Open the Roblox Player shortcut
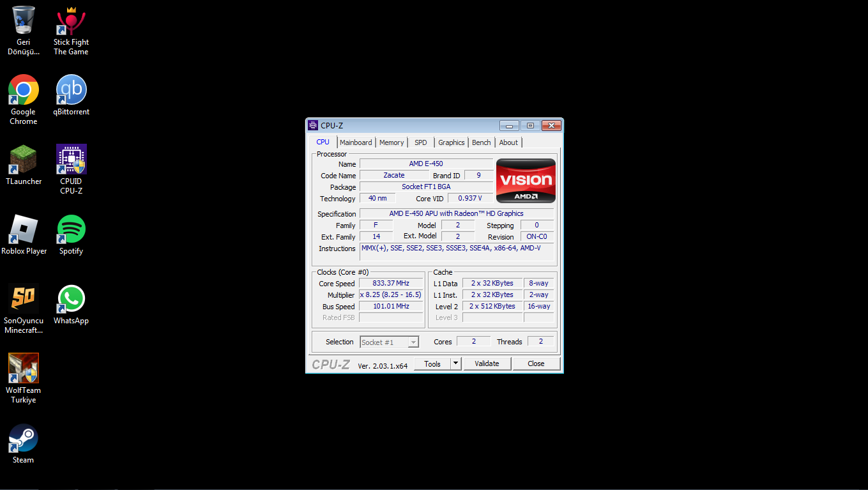 point(24,235)
